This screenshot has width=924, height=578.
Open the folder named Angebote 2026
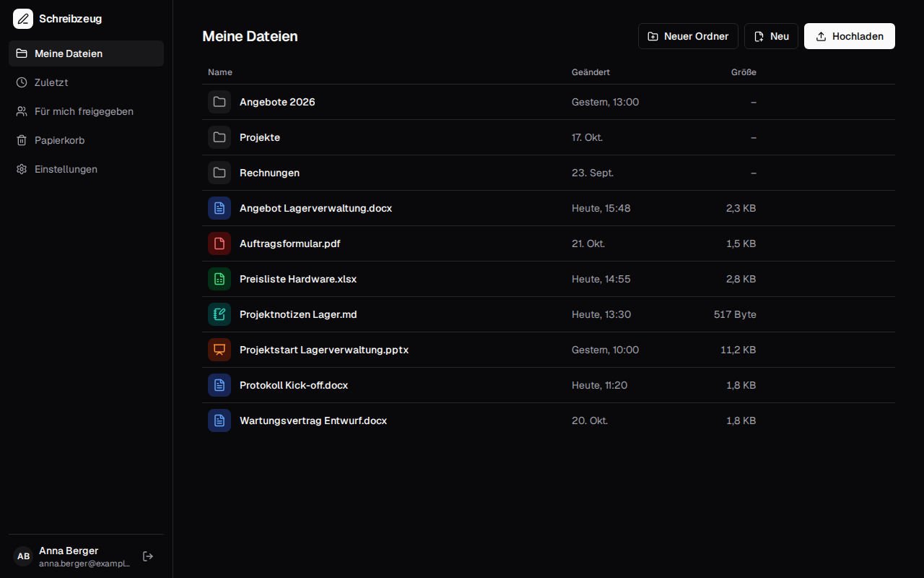point(277,102)
